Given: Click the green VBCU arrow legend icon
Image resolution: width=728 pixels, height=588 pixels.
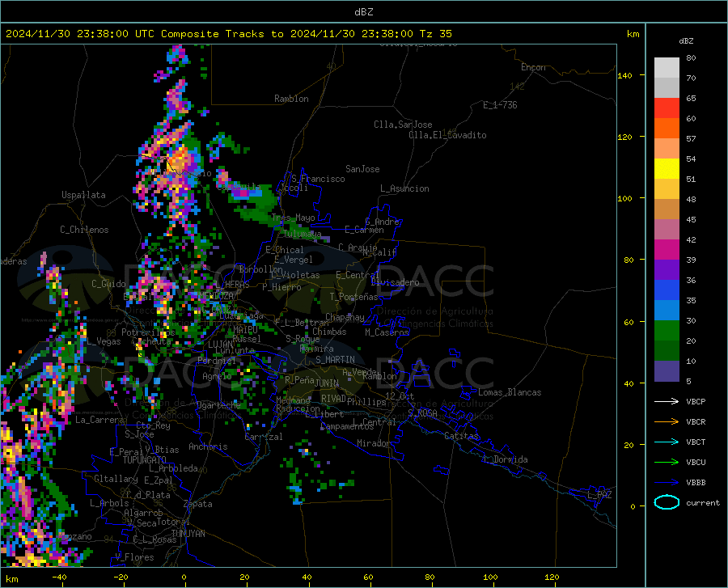Looking at the screenshot, I should pyautogui.click(x=667, y=462).
